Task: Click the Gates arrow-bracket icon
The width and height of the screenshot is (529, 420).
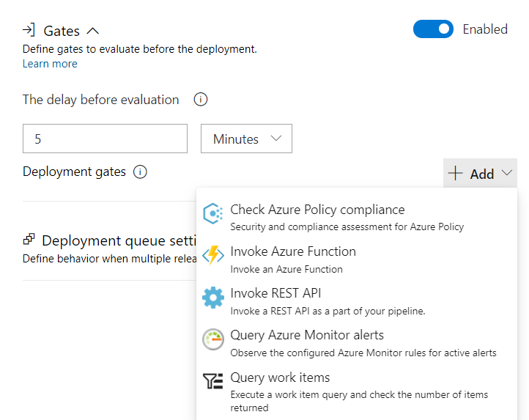Action: (29, 30)
